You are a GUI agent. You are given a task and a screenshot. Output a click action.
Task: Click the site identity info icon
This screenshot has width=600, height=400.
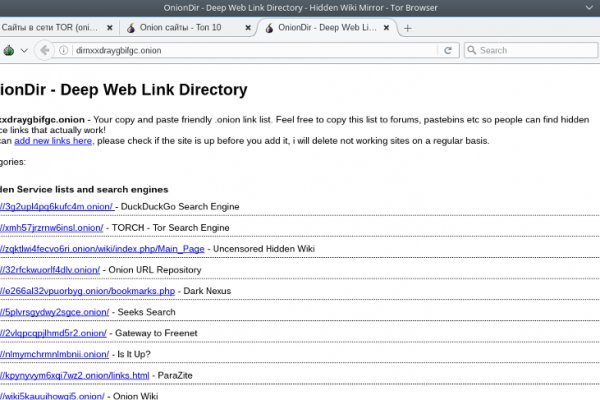click(65, 50)
